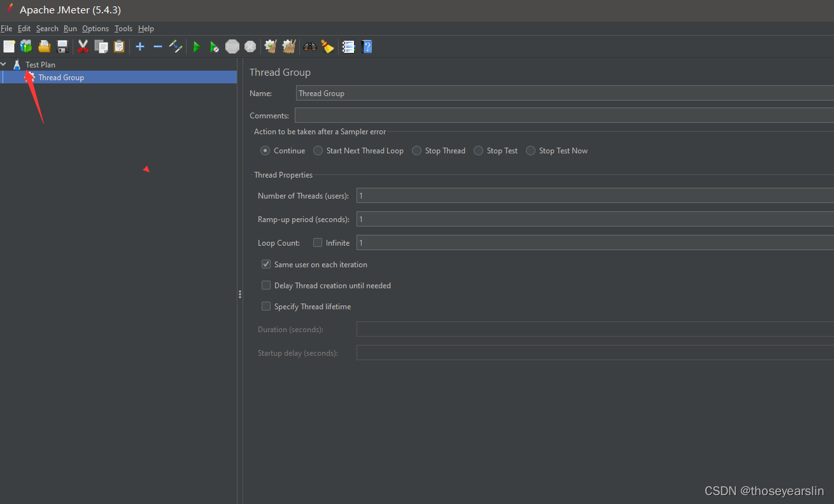This screenshot has height=504, width=834.
Task: Open the Run menu
Action: point(70,29)
